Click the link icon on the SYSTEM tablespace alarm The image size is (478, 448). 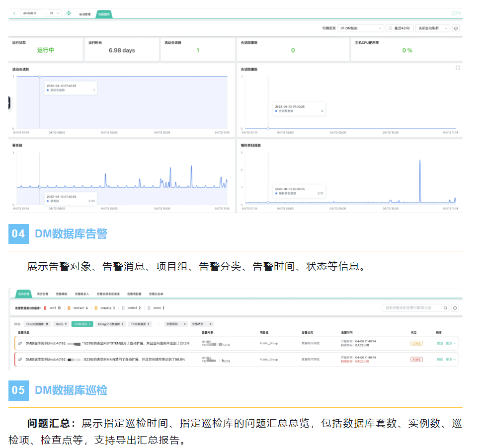pos(20,343)
